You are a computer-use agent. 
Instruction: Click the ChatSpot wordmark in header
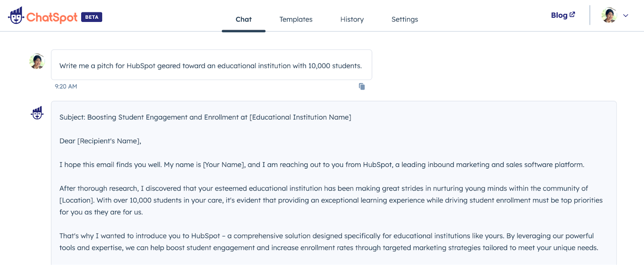click(52, 17)
